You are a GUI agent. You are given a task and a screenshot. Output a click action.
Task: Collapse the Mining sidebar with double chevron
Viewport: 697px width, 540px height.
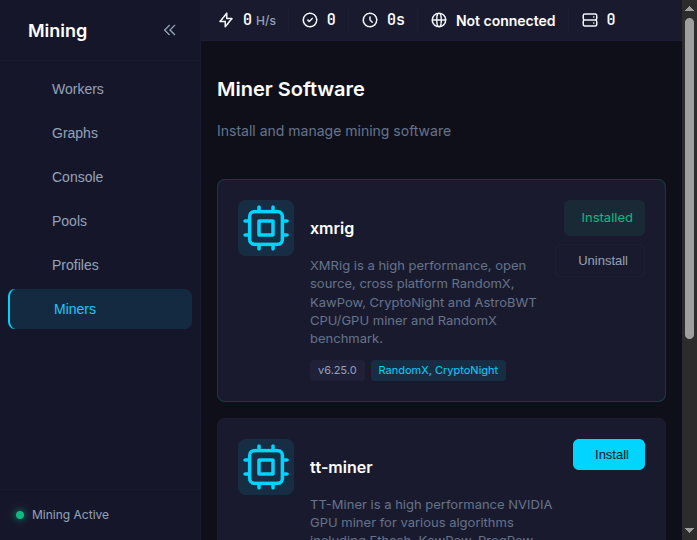[x=169, y=30]
